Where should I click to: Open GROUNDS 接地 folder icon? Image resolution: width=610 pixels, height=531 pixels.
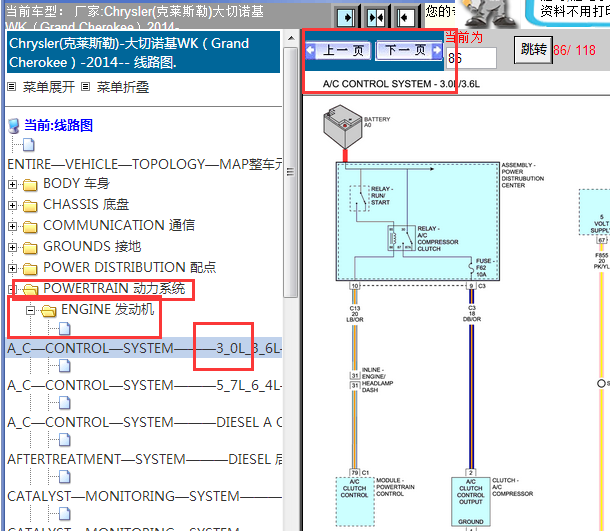(30, 247)
